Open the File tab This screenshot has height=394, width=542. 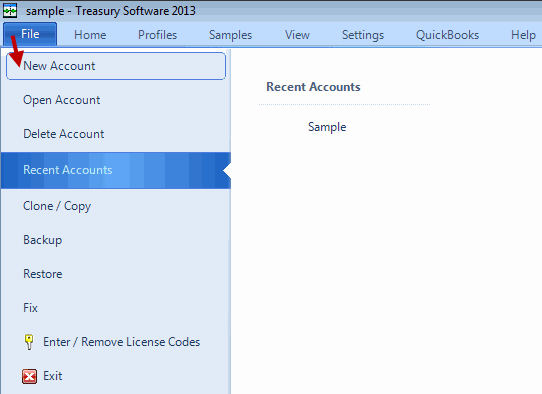point(30,34)
